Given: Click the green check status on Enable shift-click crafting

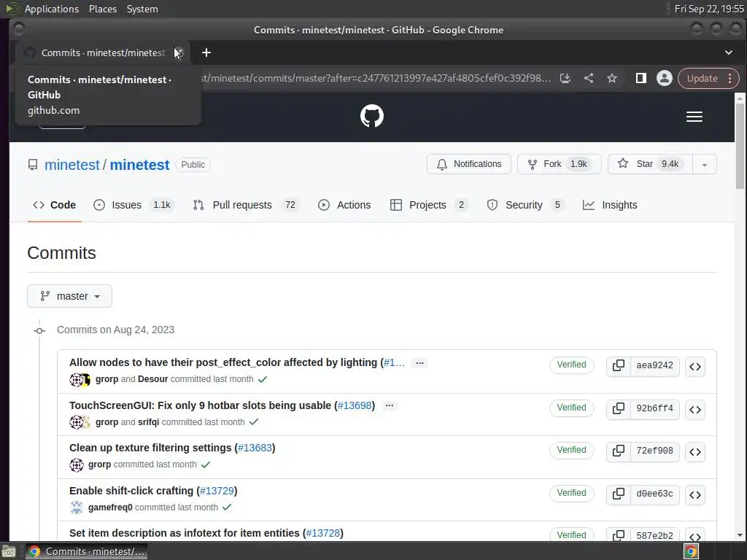Looking at the screenshot, I should click(227, 507).
